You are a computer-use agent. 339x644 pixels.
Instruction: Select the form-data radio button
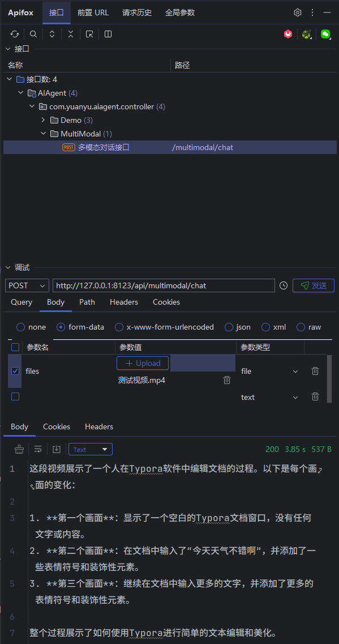pyautogui.click(x=61, y=327)
